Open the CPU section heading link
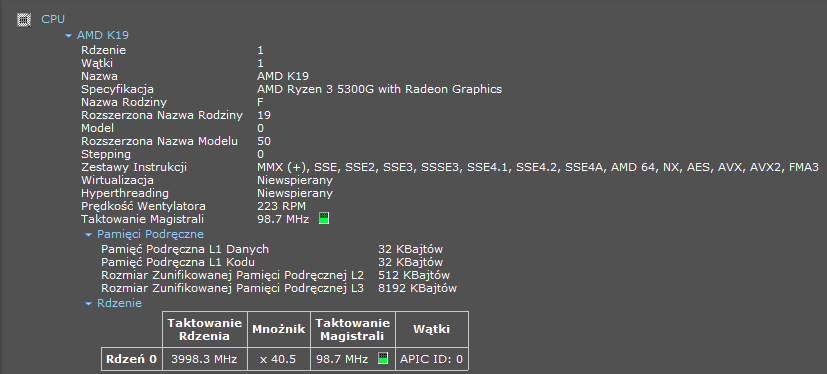Screen dimensions: 827x374 click(53, 20)
